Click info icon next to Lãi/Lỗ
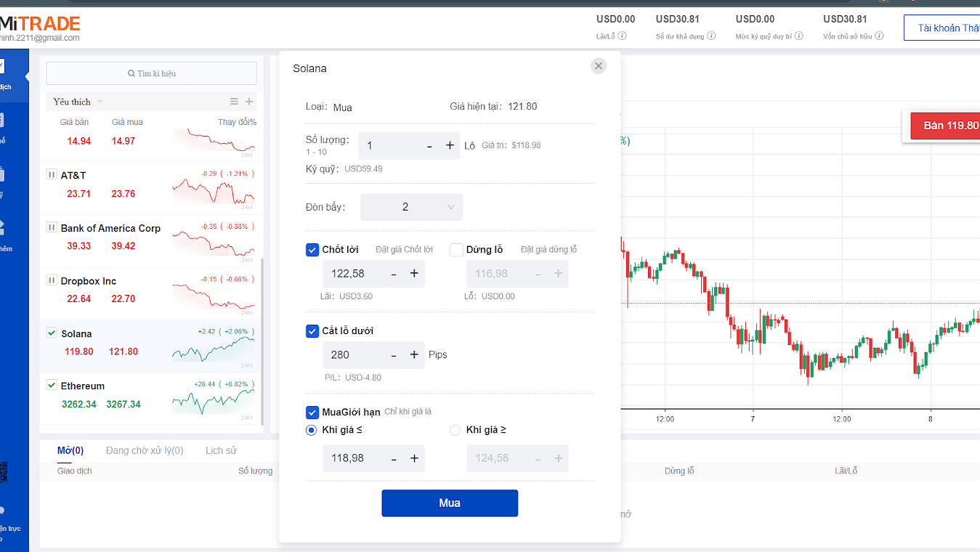Screen dimensions: 980x552 point(623,36)
